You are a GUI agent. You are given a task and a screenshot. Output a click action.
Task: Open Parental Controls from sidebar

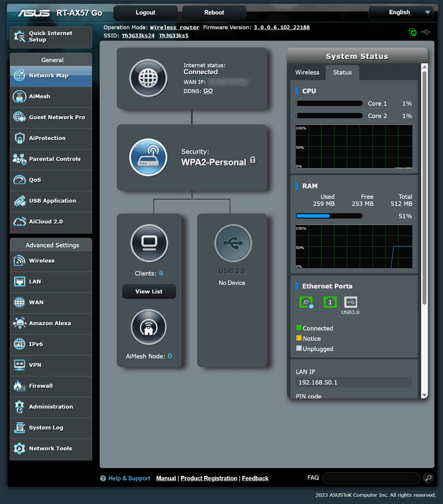pos(51,159)
